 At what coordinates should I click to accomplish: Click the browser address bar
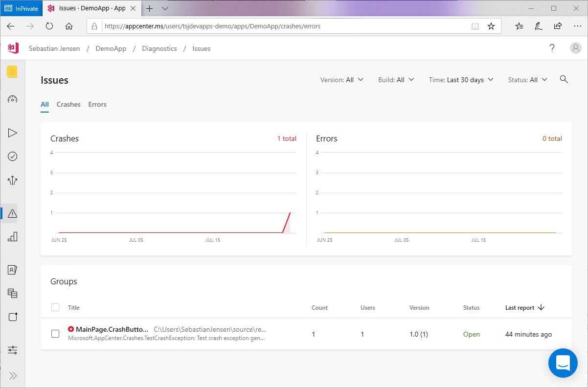click(284, 26)
